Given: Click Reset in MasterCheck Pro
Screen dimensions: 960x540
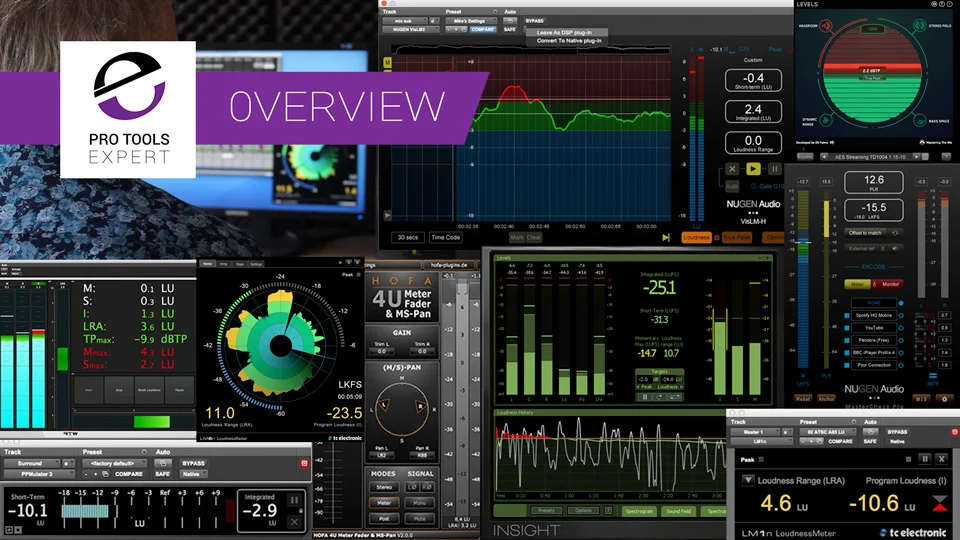Looking at the screenshot, I should tap(803, 399).
